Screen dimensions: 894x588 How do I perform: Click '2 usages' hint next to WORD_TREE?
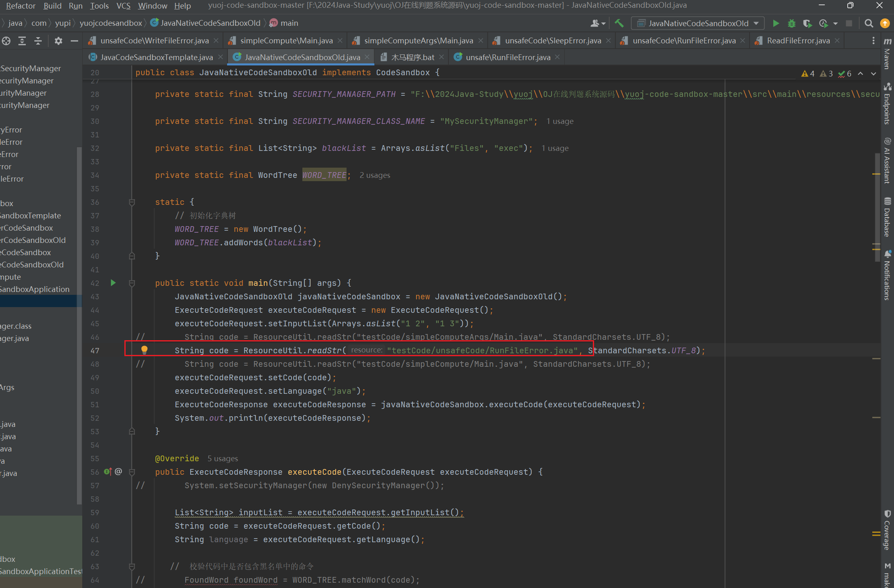point(375,175)
